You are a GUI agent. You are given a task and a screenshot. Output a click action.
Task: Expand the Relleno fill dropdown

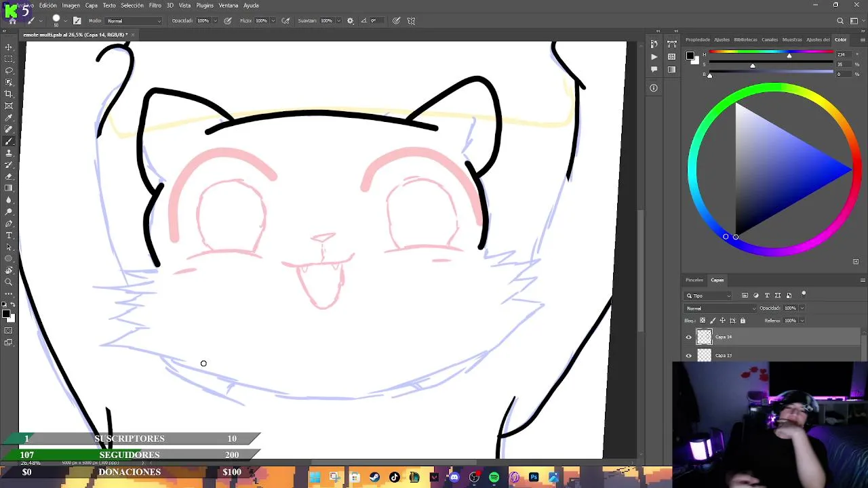pos(802,321)
